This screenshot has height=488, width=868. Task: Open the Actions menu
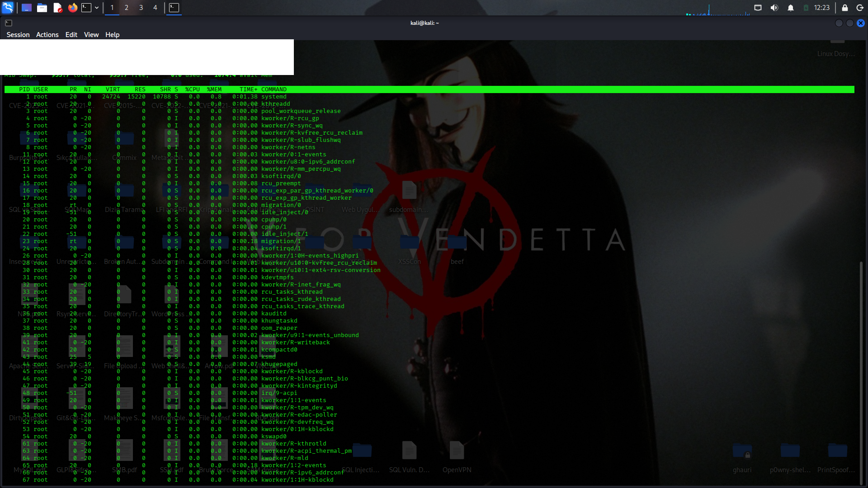click(47, 35)
